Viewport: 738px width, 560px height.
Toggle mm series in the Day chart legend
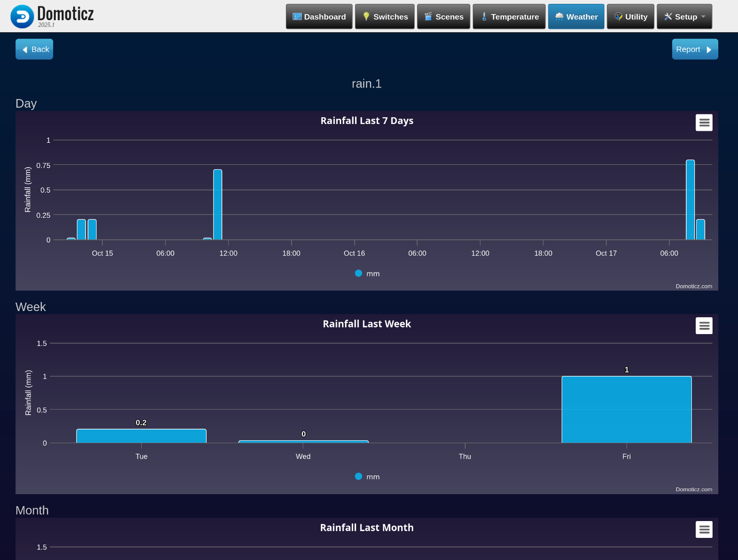[368, 274]
